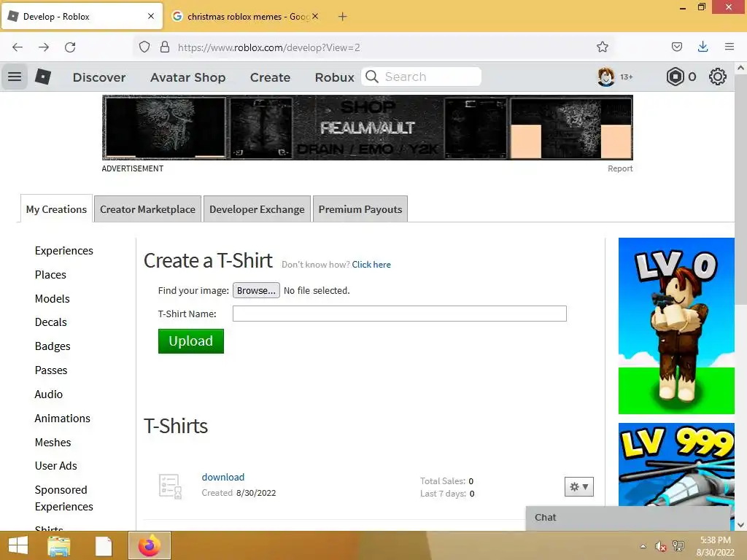
Task: Select Sponsored Experiences in the sidebar
Action: [64, 498]
